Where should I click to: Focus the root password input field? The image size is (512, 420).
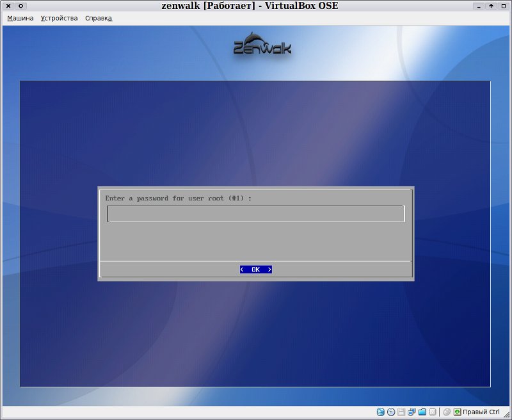click(x=255, y=214)
